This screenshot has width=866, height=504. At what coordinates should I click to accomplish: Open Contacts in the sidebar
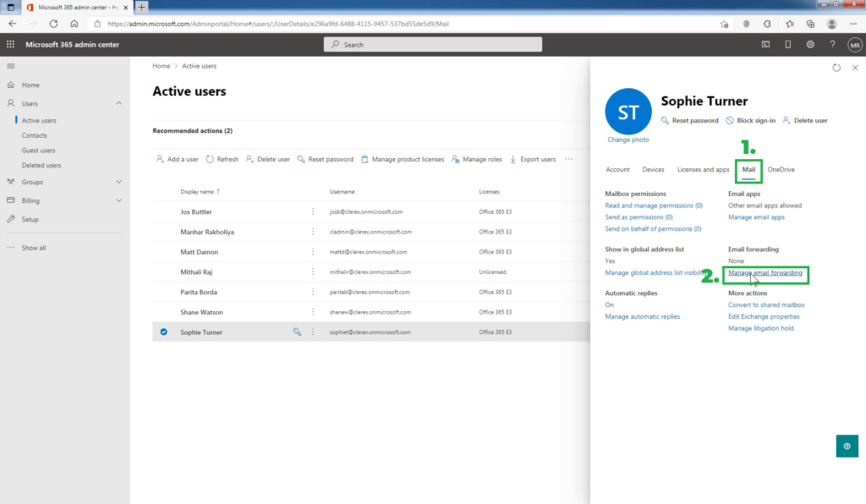(x=34, y=135)
